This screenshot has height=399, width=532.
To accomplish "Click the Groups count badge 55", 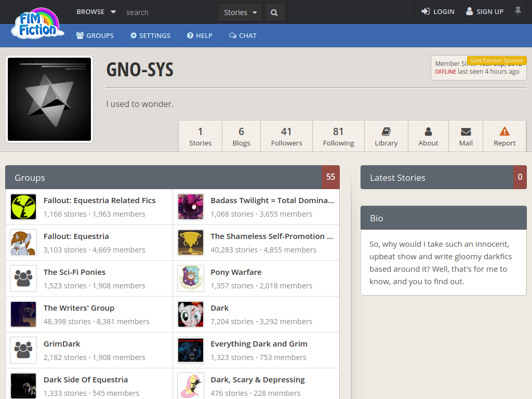I will click(x=330, y=177).
